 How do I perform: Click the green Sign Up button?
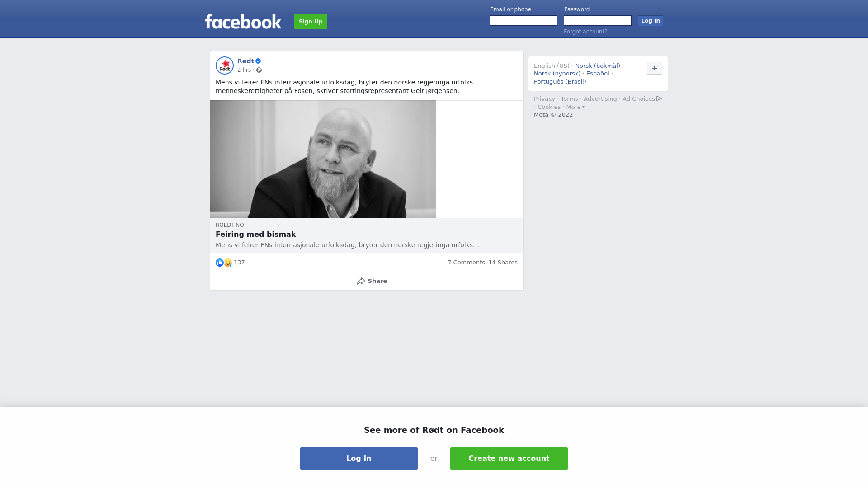coord(311,22)
